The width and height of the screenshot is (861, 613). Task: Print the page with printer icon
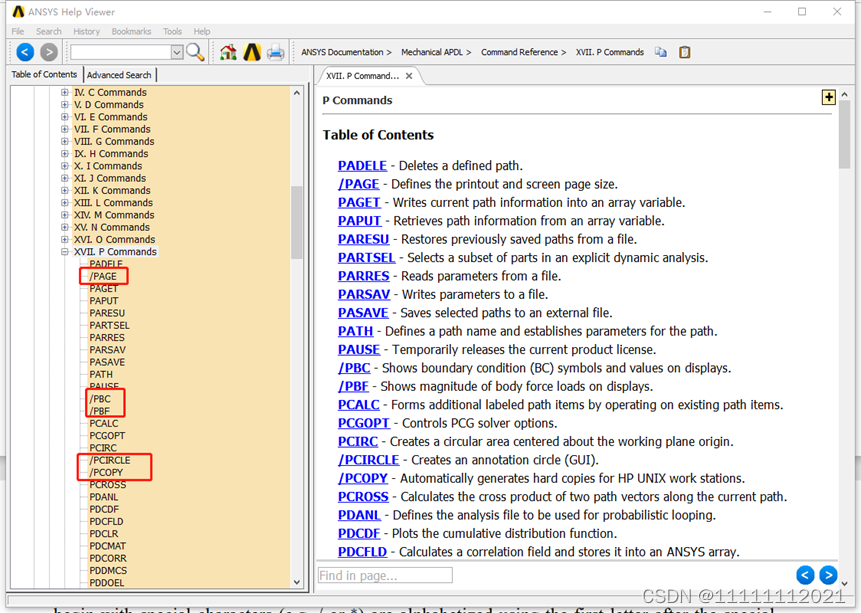276,53
